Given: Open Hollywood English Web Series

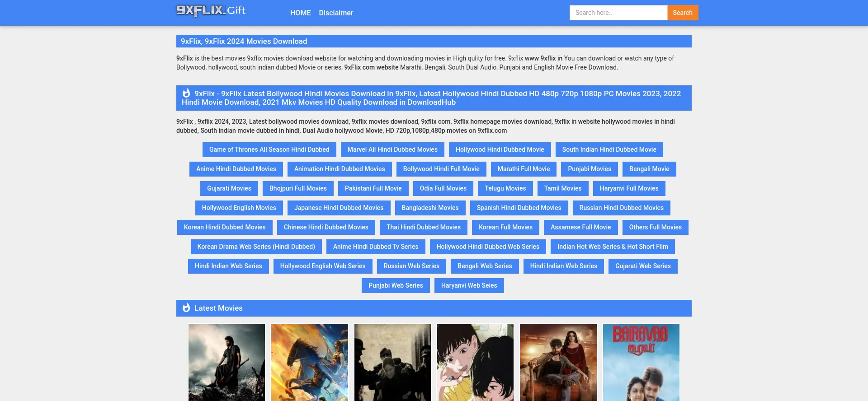Looking at the screenshot, I should coord(323,266).
